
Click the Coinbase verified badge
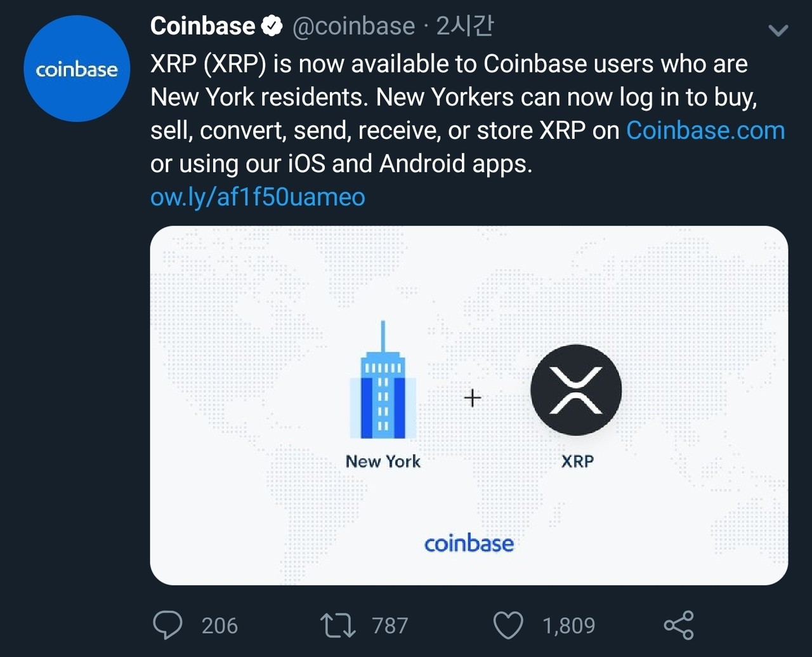click(x=272, y=25)
